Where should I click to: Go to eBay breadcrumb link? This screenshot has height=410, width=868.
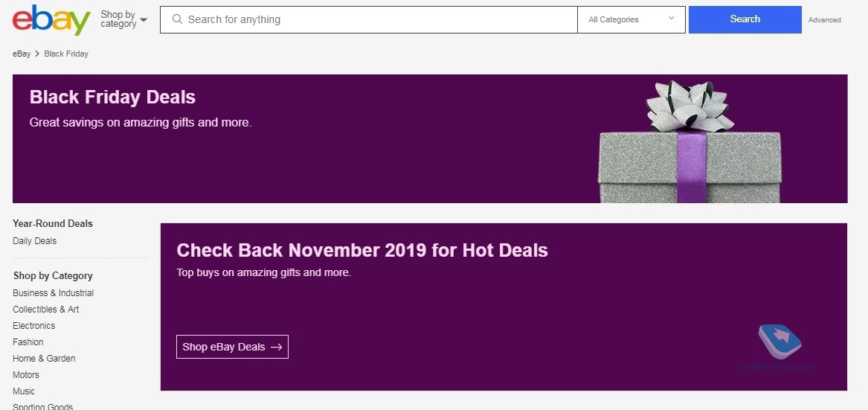(x=22, y=54)
